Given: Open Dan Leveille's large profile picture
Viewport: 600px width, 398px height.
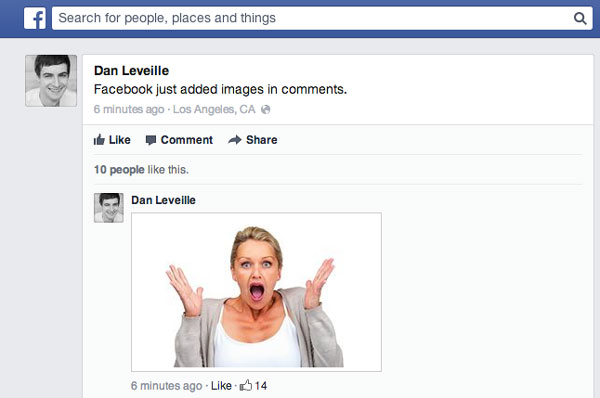Looking at the screenshot, I should (x=51, y=81).
